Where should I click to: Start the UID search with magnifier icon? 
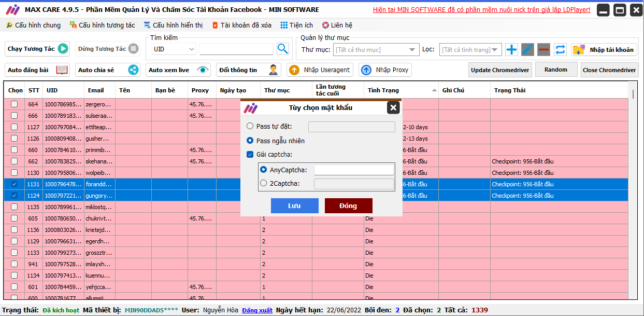point(282,48)
